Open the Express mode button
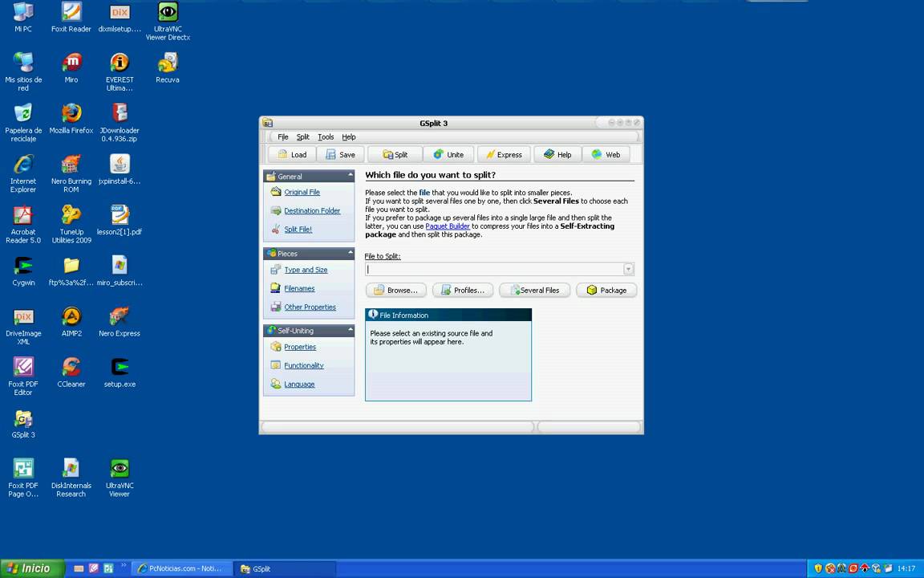Screen dimensions: 924x578 click(504, 154)
